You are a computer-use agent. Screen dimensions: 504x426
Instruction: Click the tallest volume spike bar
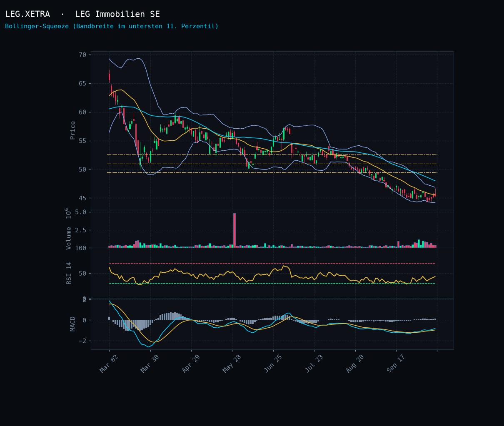pos(235,230)
